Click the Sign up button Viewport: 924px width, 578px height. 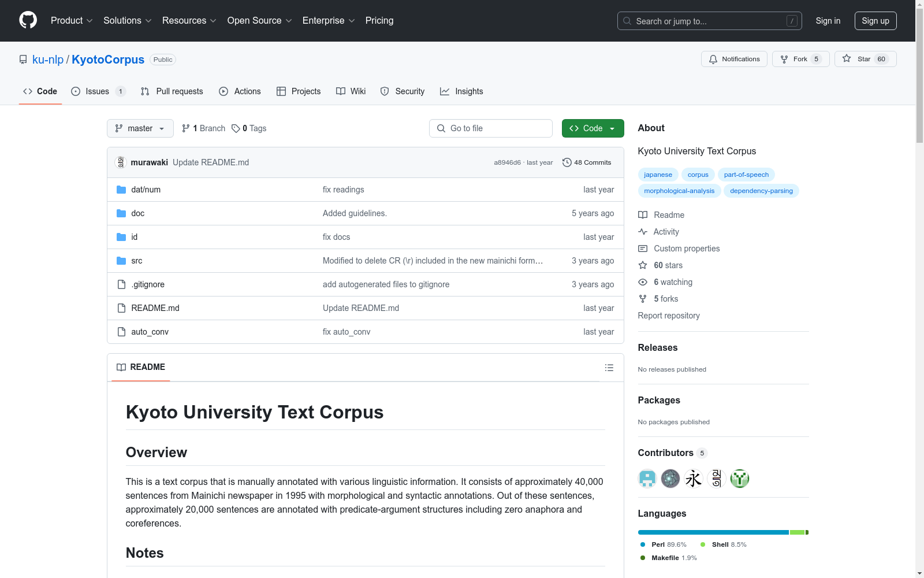875,21
